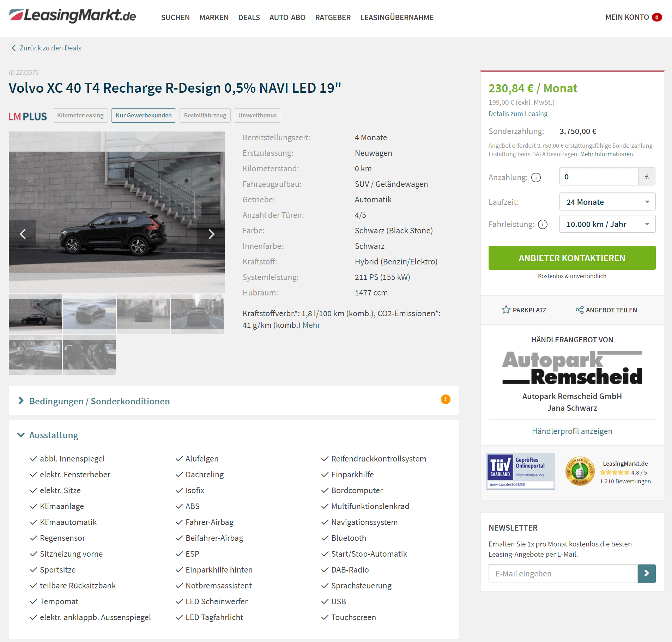Open the SUCHEN menu
This screenshot has height=642, width=672.
[175, 17]
